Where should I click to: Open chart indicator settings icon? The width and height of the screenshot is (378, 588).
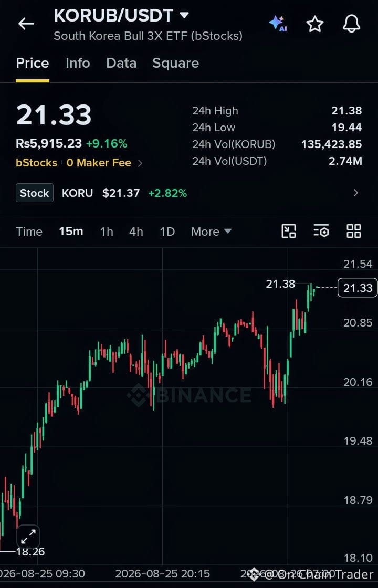(321, 232)
